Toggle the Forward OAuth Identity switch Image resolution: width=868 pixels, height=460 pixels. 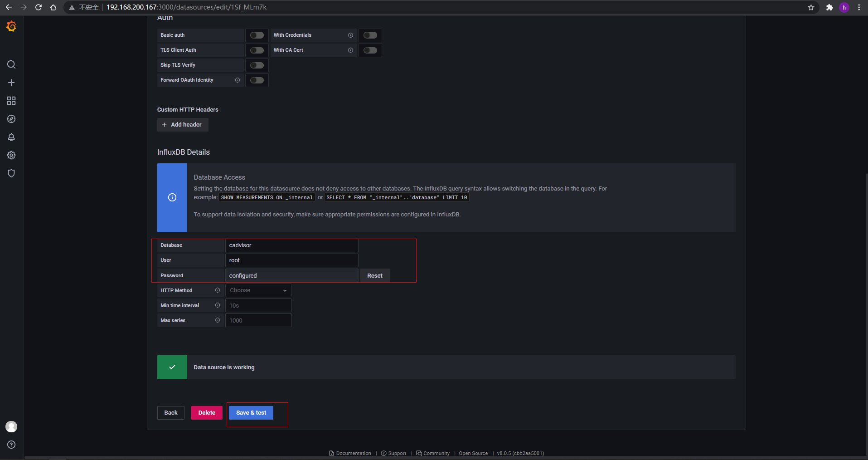point(257,80)
